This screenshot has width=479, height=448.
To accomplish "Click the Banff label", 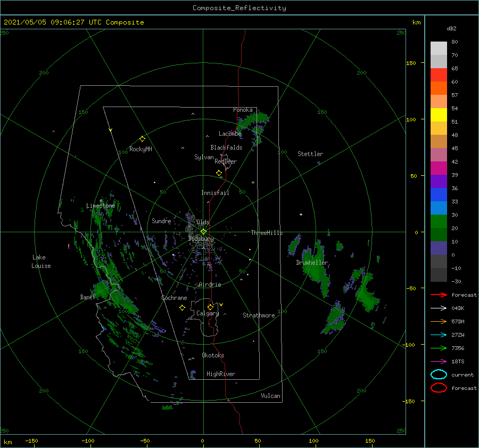I will click(88, 297).
